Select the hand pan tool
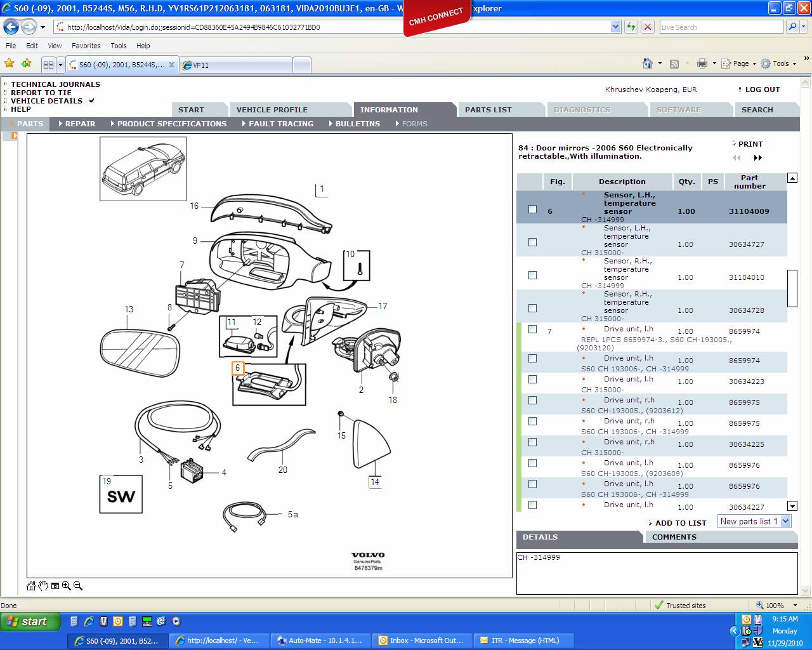The width and height of the screenshot is (812, 650). click(43, 586)
